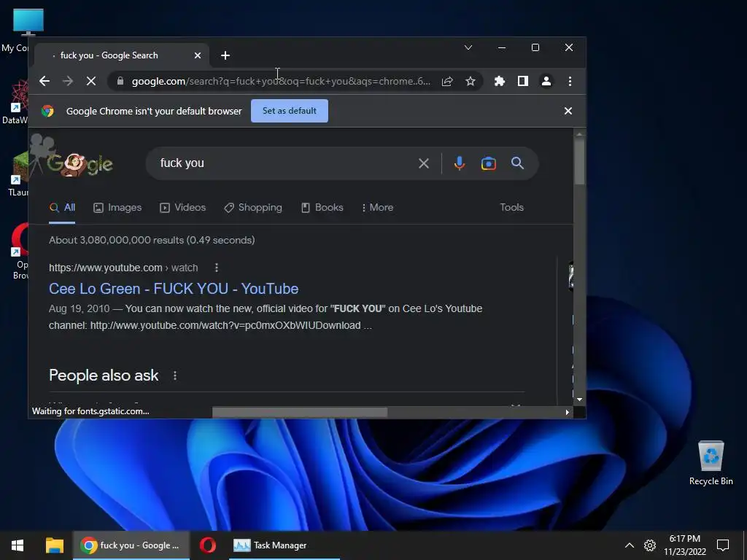Image resolution: width=747 pixels, height=560 pixels.
Task: Close the 'fuck you - Google Search' tab
Action: (198, 55)
